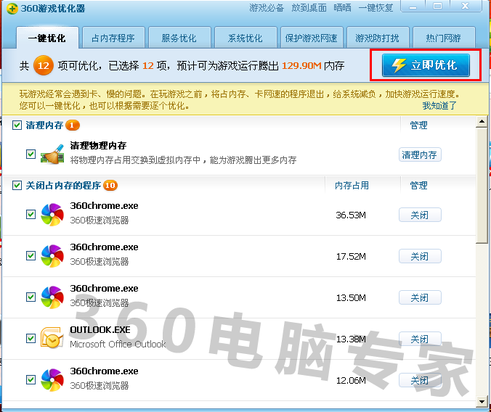Close the 12.06M 360chrome.exe process

pyautogui.click(x=420, y=380)
